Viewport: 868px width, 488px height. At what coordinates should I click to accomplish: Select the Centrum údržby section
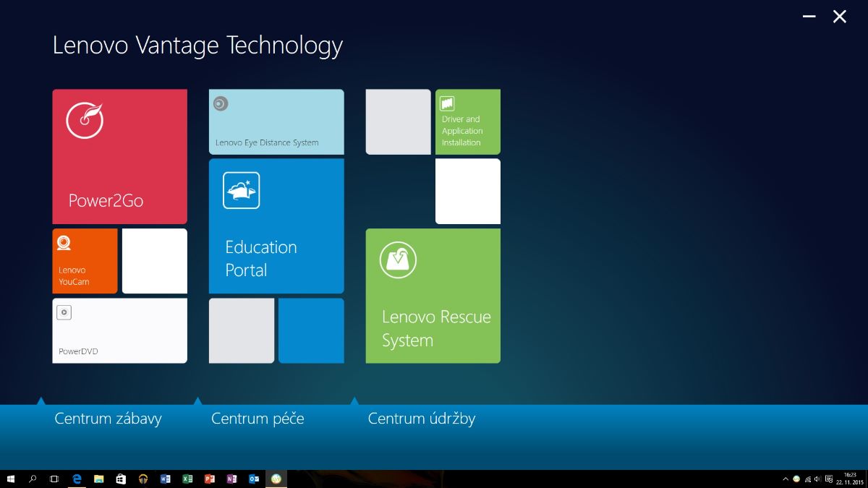(x=421, y=419)
